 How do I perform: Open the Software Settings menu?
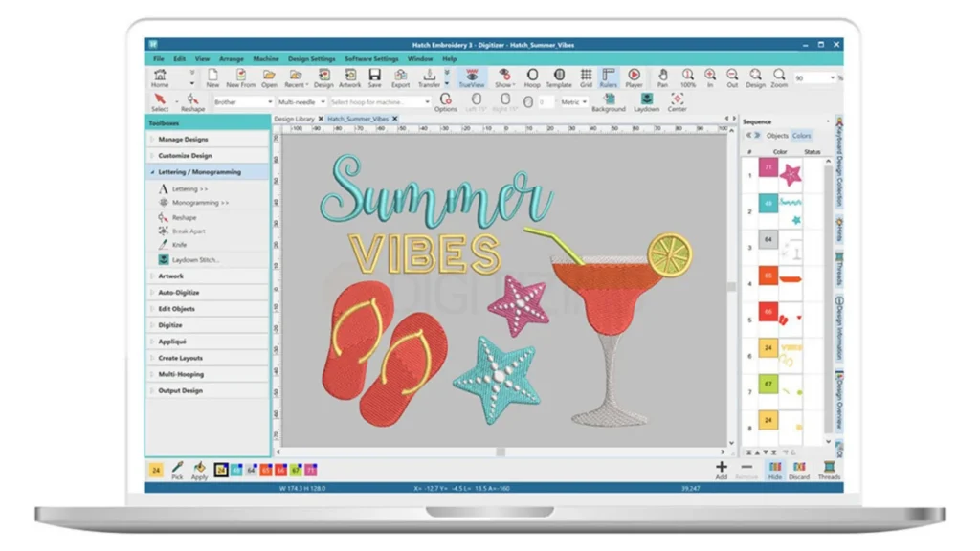371,58
